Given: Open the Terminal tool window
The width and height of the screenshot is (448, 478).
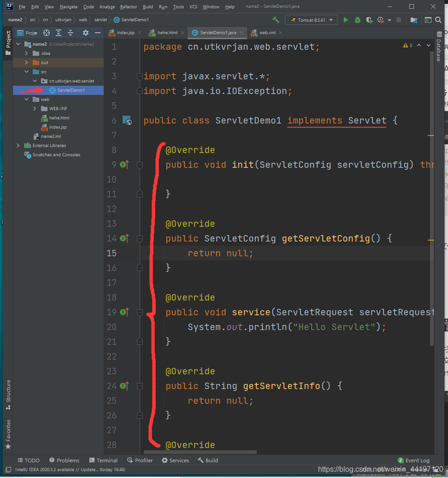Looking at the screenshot, I should point(104,460).
